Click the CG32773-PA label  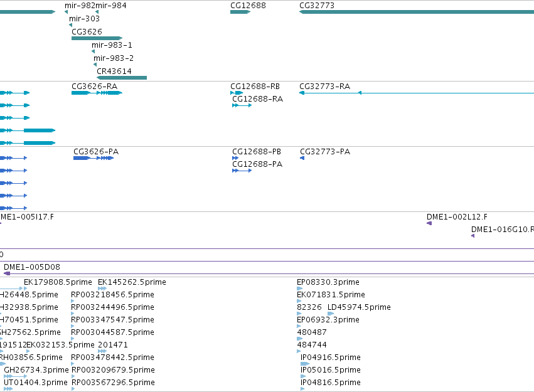(325, 152)
